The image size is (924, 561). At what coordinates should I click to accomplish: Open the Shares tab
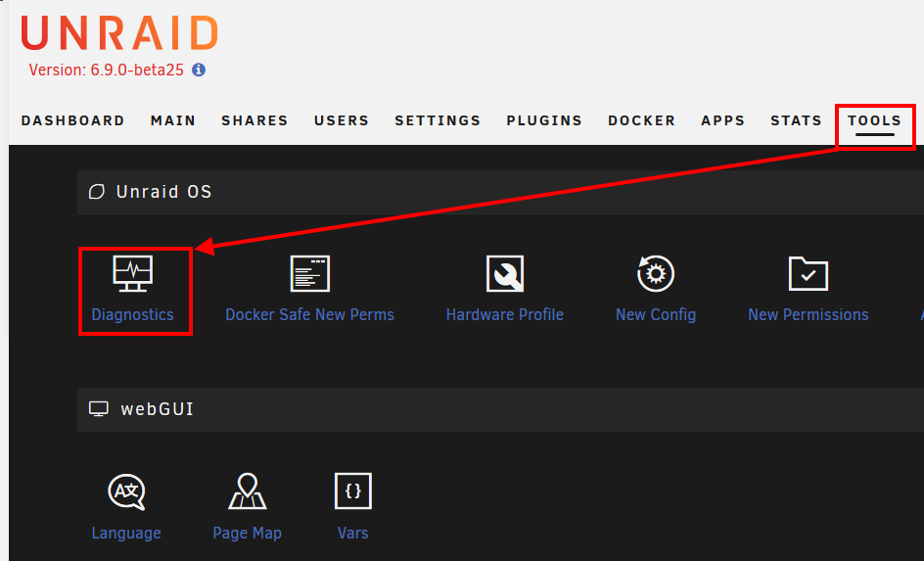(x=254, y=120)
